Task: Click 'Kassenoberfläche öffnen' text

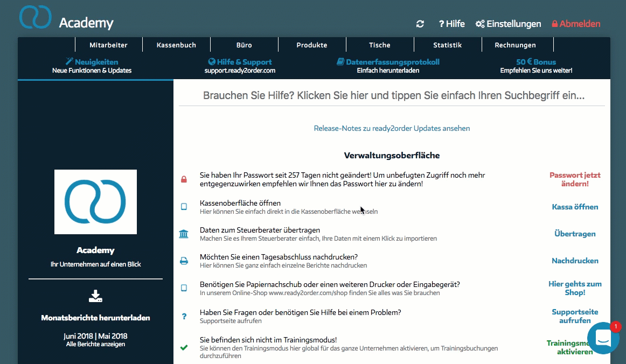Action: [240, 203]
